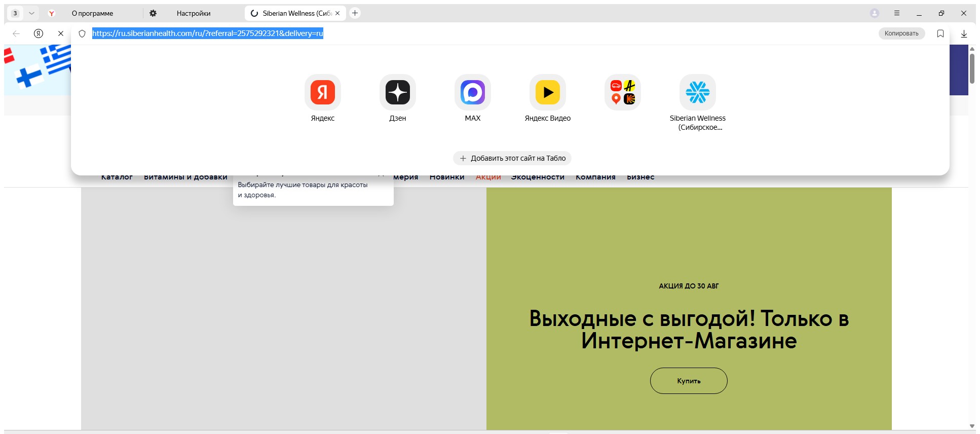Open the «Акции» menu item

coord(488,177)
